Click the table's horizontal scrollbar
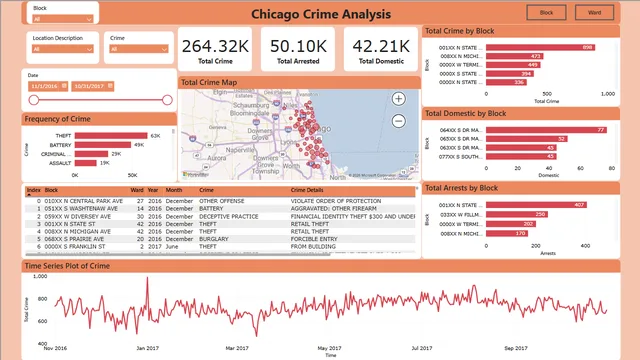The height and width of the screenshot is (360, 640). tap(178, 254)
